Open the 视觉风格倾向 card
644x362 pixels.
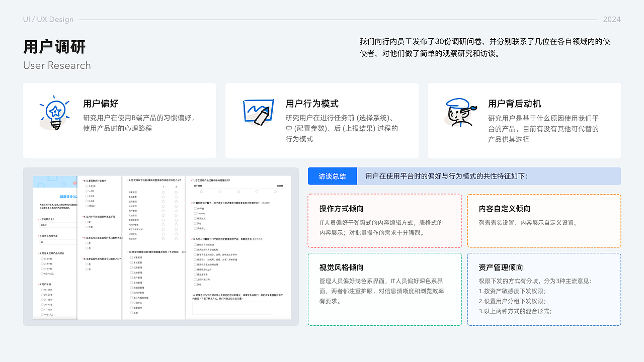[x=384, y=289]
